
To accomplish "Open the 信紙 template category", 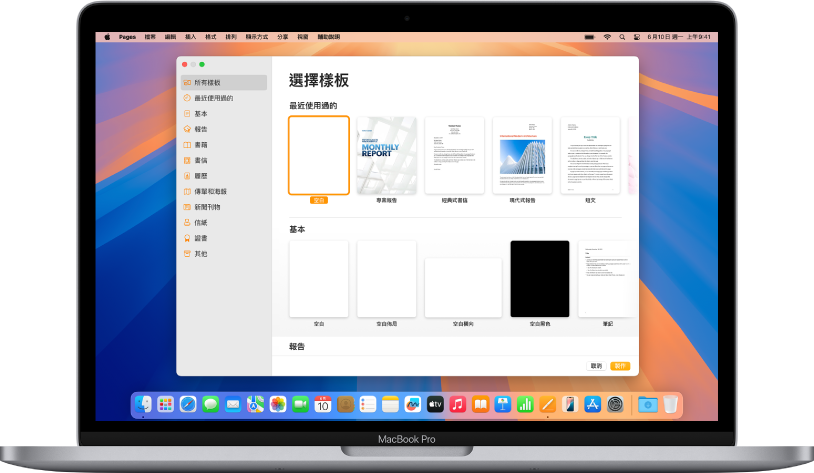I will (x=224, y=223).
